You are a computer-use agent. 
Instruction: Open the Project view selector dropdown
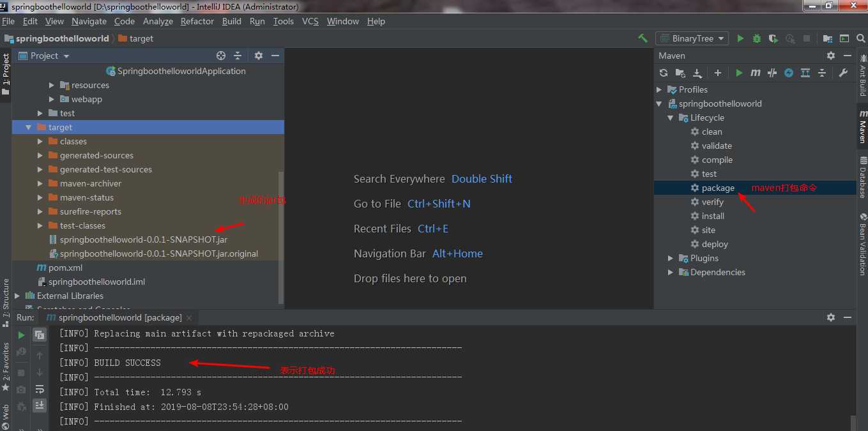pyautogui.click(x=44, y=56)
